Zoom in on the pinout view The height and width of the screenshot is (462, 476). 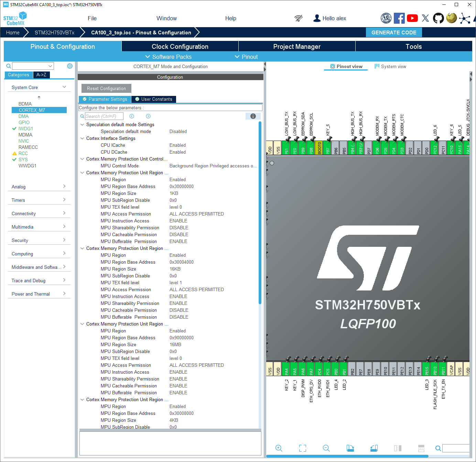279,448
